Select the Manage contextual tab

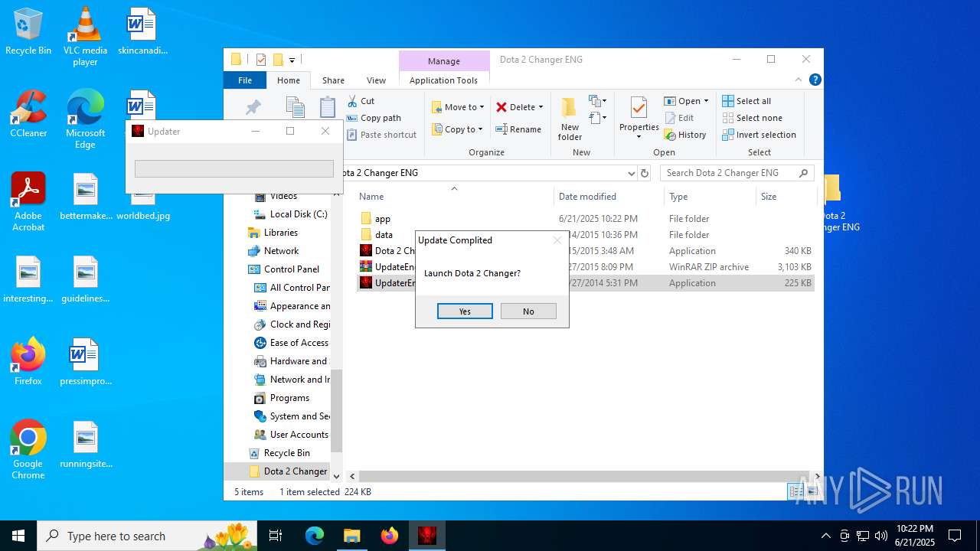[x=444, y=61]
